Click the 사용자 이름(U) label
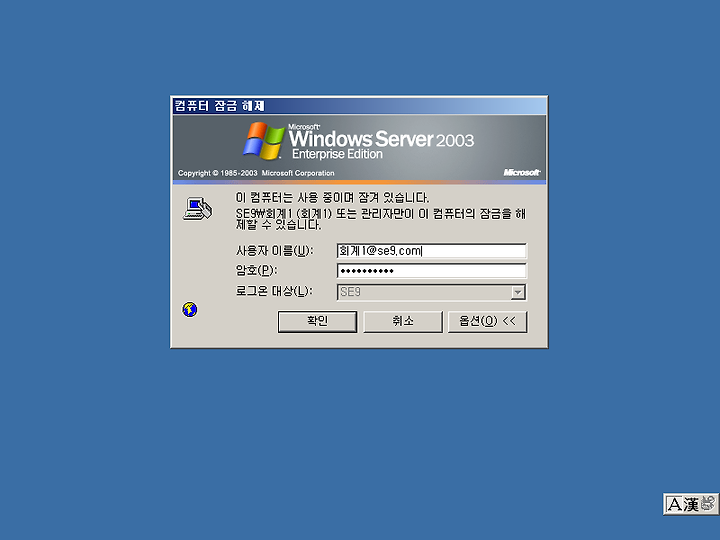This screenshot has width=720, height=540. point(274,251)
